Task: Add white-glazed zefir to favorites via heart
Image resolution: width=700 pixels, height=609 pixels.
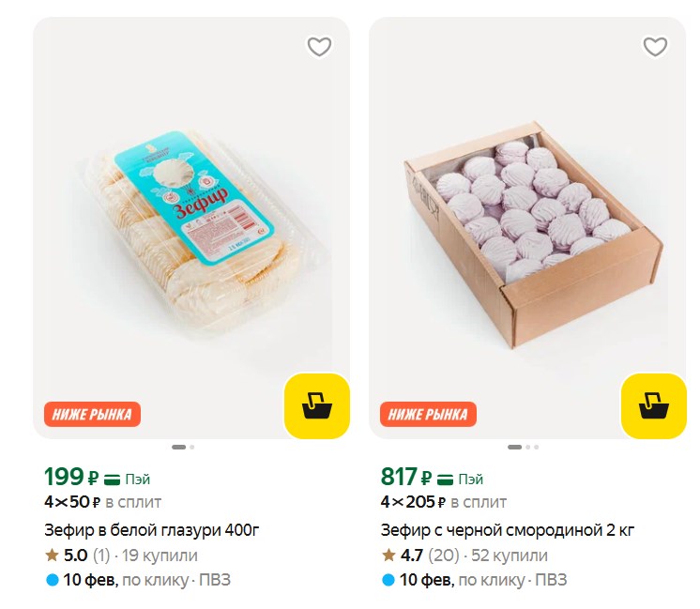Action: [x=319, y=46]
